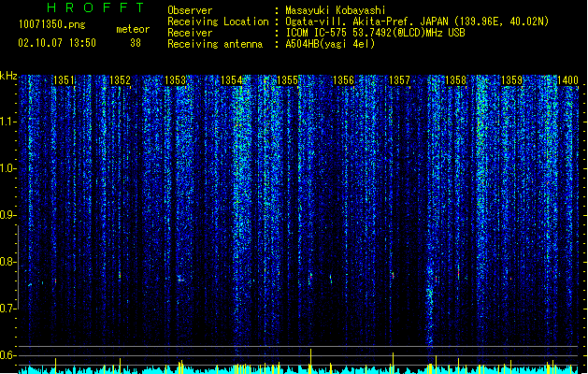Click the 1351 time marker
588x374 pixels.
coord(64,80)
